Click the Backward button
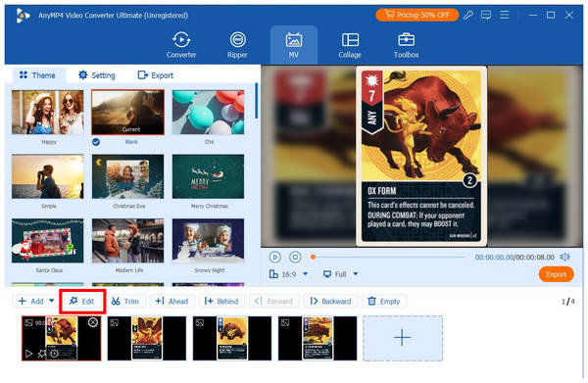588x383 pixels. point(331,302)
